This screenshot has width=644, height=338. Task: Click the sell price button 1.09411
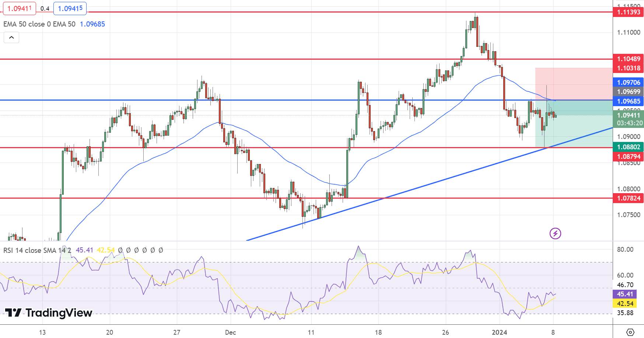20,8
